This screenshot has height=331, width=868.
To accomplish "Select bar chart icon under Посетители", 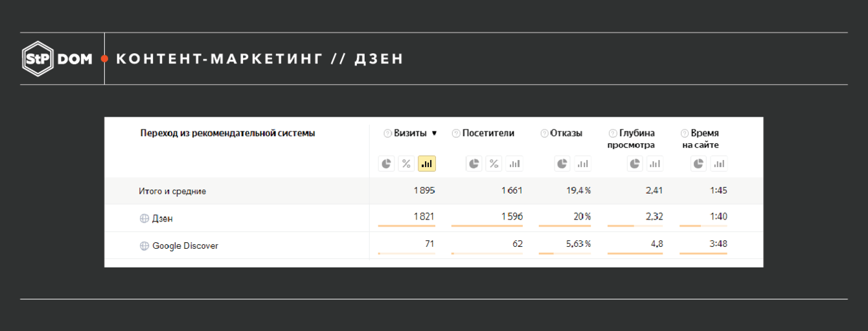I will (x=514, y=164).
